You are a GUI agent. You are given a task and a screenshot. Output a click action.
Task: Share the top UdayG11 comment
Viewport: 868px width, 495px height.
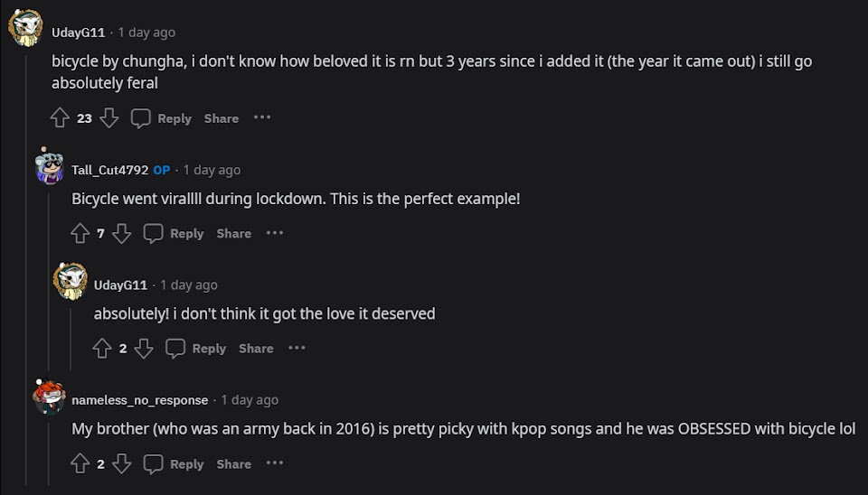tap(222, 118)
